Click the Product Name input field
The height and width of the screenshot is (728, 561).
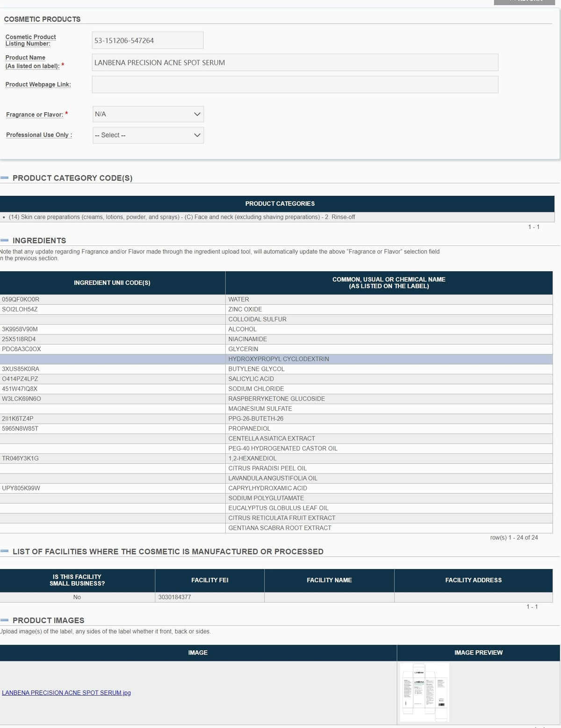295,62
